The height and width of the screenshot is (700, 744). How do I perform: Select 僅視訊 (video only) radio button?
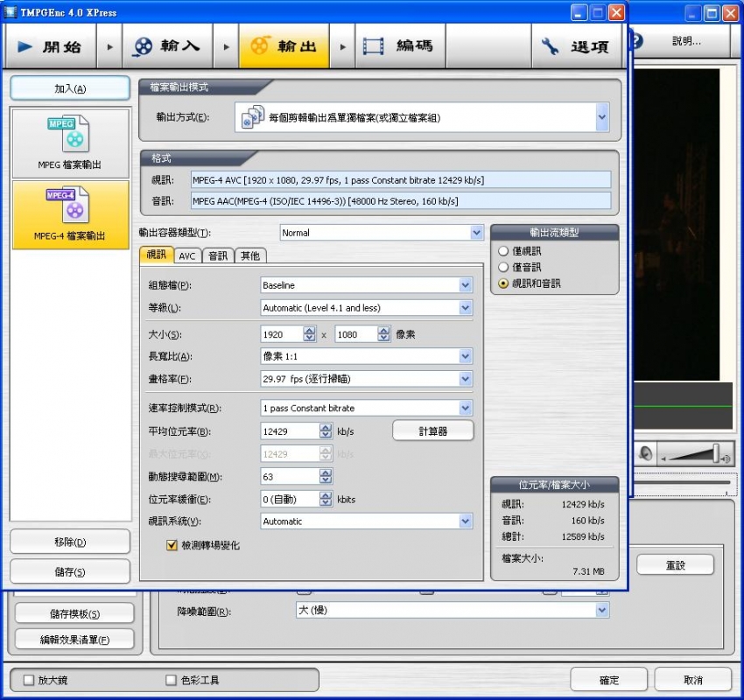click(x=503, y=251)
